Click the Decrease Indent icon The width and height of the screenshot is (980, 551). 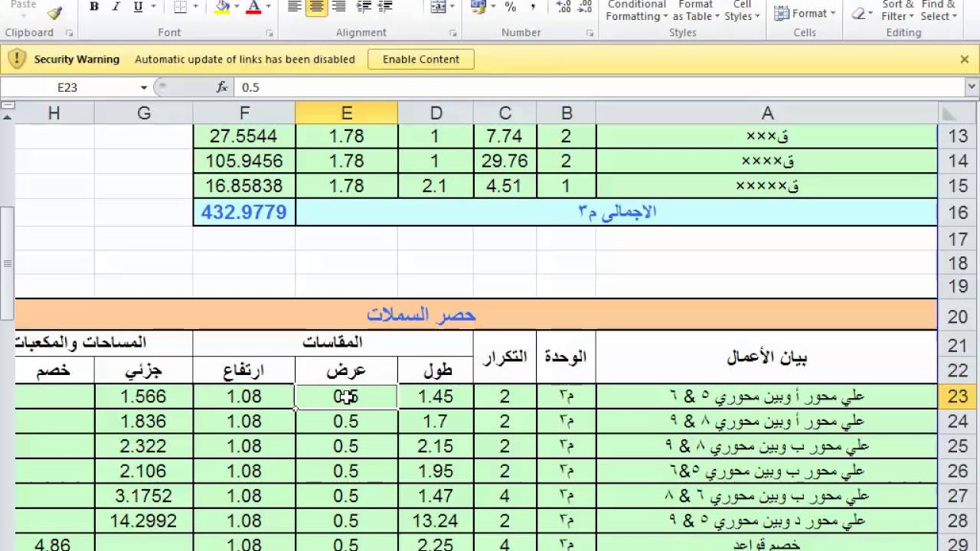[x=364, y=7]
